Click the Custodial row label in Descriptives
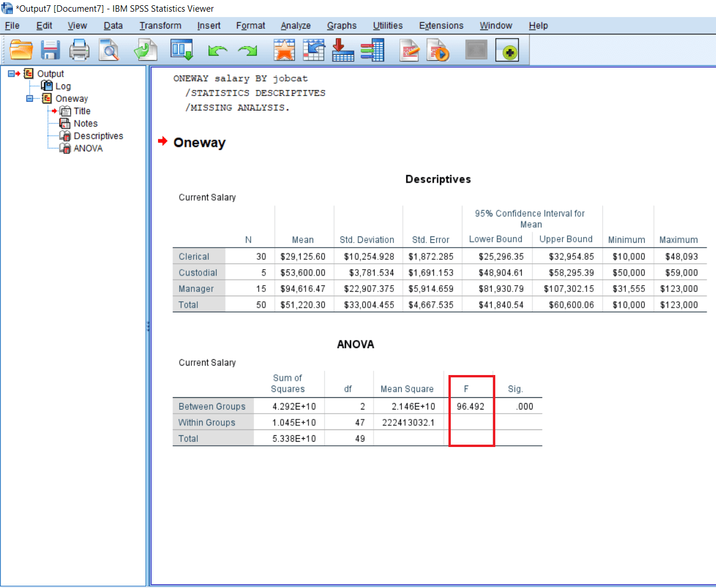This screenshot has width=716, height=588. (198, 273)
